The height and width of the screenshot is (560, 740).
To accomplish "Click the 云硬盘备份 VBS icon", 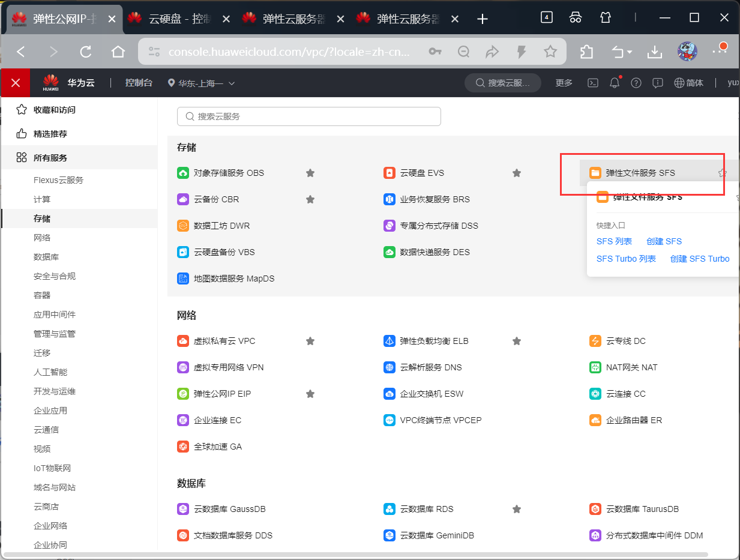I will 183,252.
